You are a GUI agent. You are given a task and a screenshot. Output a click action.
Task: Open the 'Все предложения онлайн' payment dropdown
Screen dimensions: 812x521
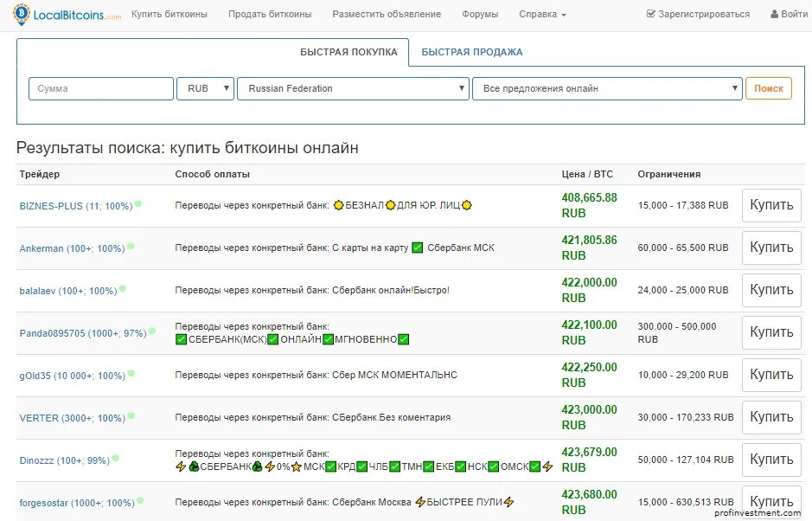607,88
